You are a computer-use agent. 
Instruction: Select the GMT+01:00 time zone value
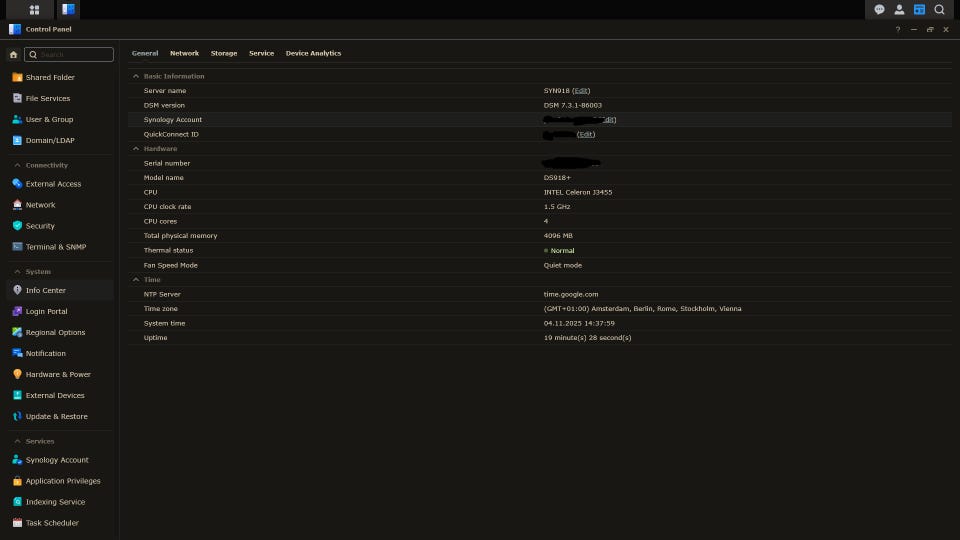pyautogui.click(x=642, y=309)
